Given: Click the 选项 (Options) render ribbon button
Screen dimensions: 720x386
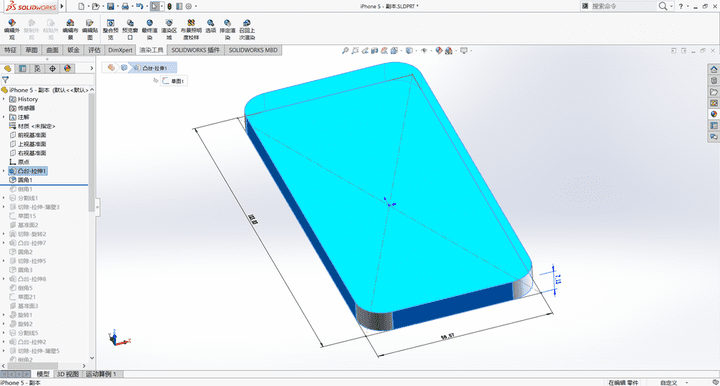Looking at the screenshot, I should (x=210, y=26).
